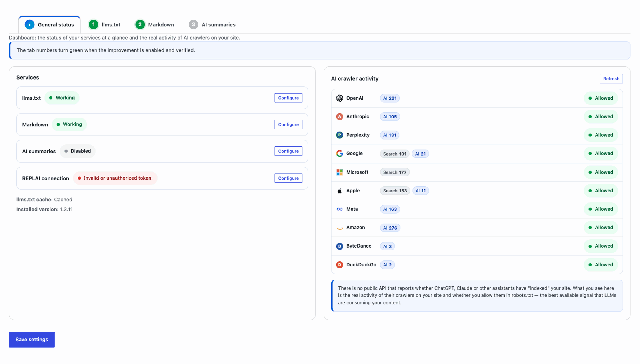
Task: Switch to the llms.txt tab
Action: (104, 24)
